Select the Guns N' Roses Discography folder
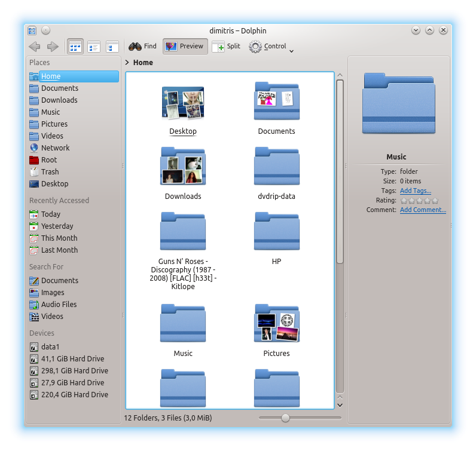Image resolution: width=476 pixels, height=451 pixels. pyautogui.click(x=183, y=251)
